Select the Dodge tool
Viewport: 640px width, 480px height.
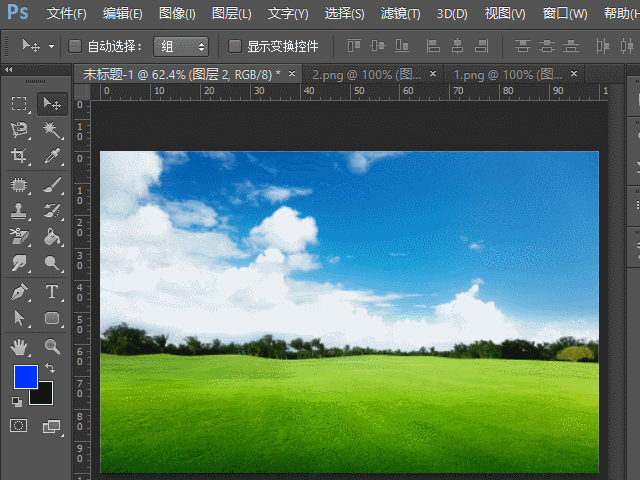(52, 263)
